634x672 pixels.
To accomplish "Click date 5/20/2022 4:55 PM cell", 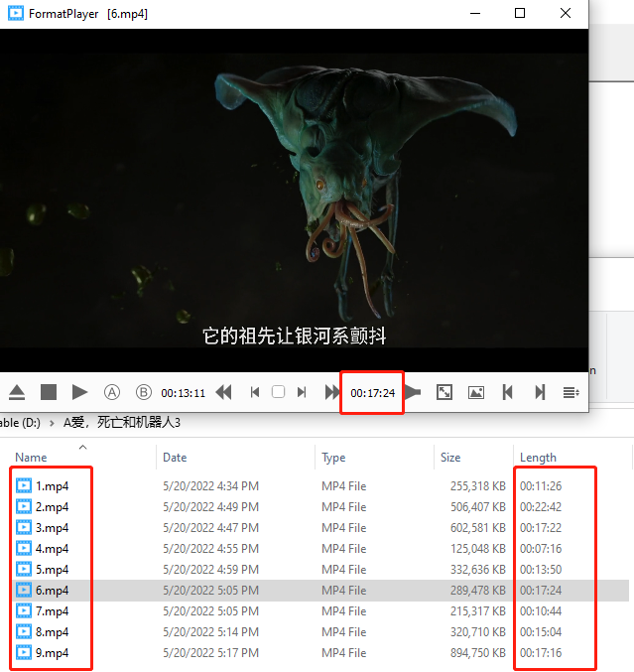I will [x=210, y=549].
